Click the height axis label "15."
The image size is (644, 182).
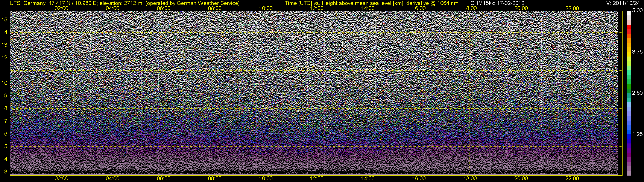(x=5, y=20)
